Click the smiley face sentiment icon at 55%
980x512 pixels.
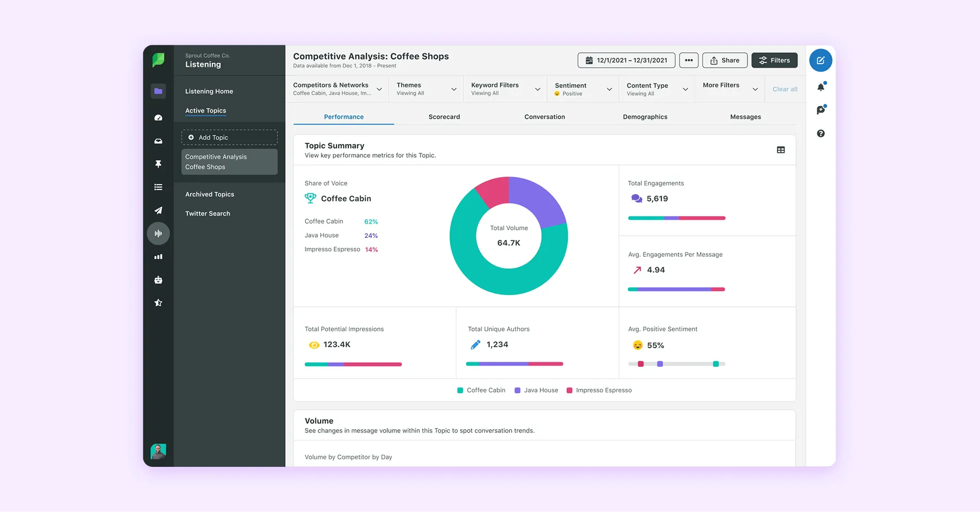tap(638, 345)
